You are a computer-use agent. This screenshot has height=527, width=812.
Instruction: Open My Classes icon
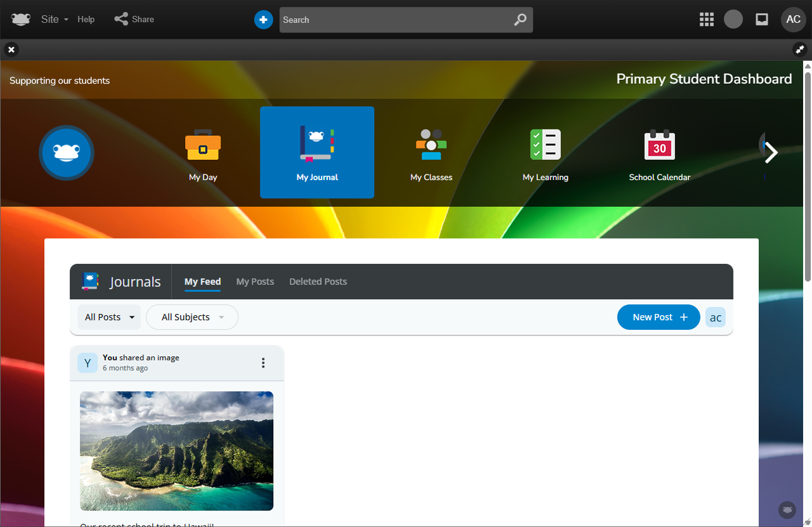point(431,146)
